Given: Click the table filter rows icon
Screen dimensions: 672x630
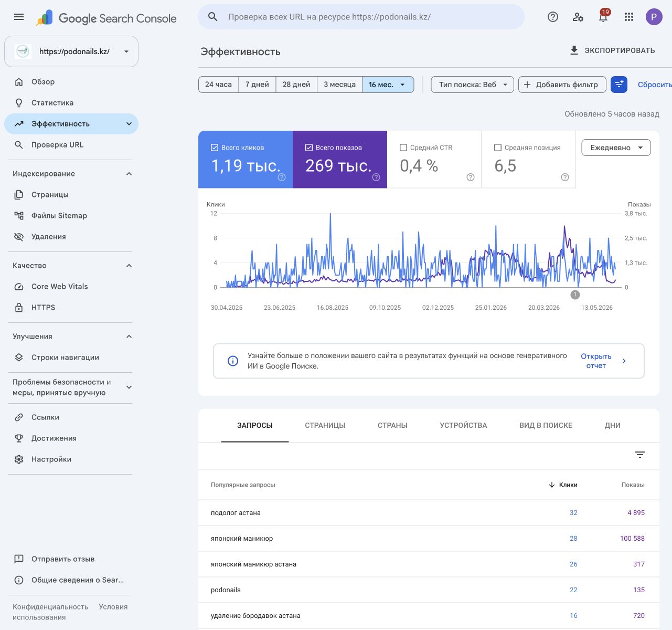Looking at the screenshot, I should [x=640, y=455].
